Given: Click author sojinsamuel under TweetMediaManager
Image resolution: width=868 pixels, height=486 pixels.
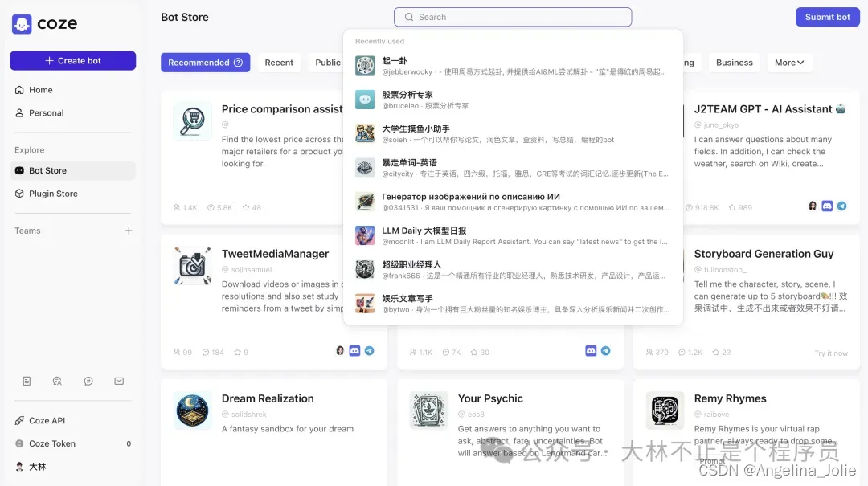Looking at the screenshot, I should [252, 270].
